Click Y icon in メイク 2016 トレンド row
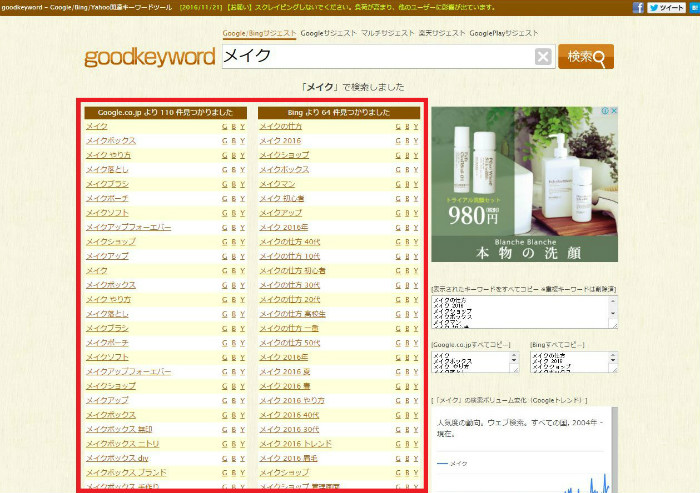Image resolution: width=700 pixels, height=493 pixels. (416, 444)
